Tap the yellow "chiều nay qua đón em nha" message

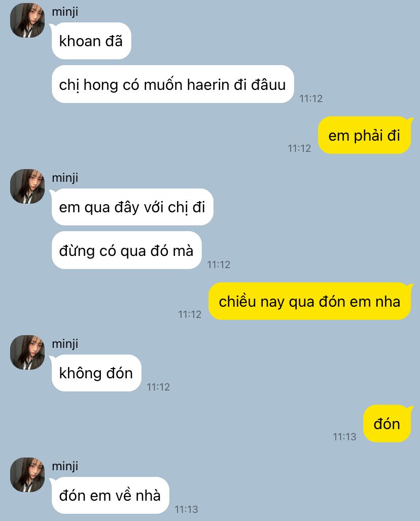coord(309,301)
